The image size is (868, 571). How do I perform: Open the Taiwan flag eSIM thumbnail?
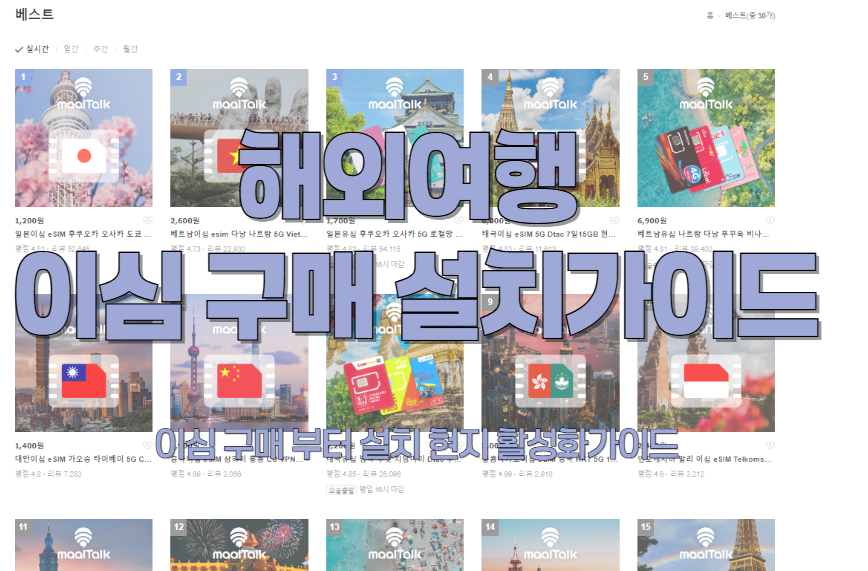pos(84,363)
